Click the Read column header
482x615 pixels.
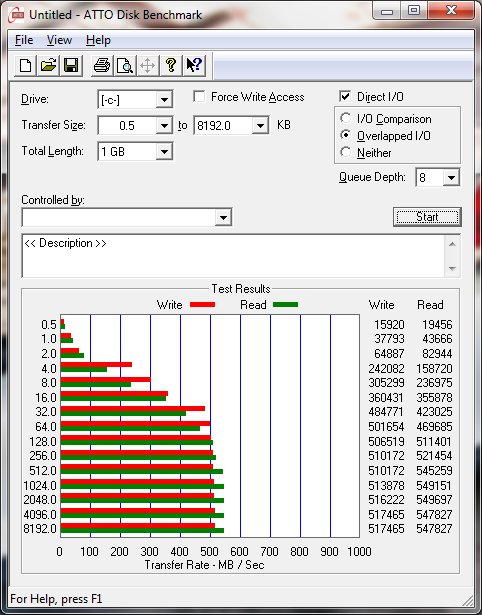tap(430, 305)
